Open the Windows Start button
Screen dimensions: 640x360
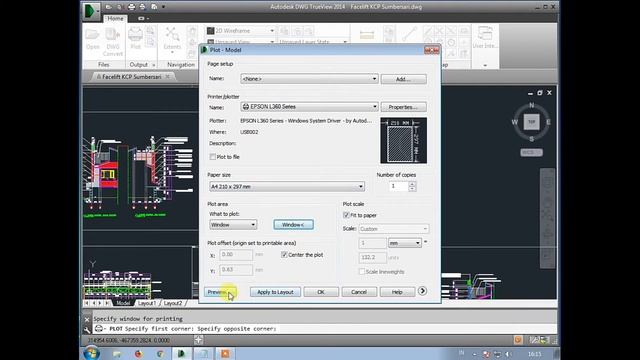91,353
